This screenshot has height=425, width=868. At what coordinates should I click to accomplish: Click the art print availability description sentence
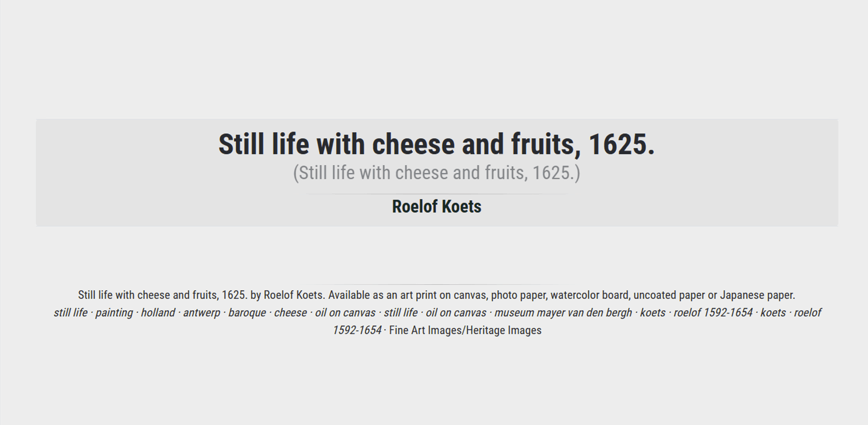pos(437,295)
